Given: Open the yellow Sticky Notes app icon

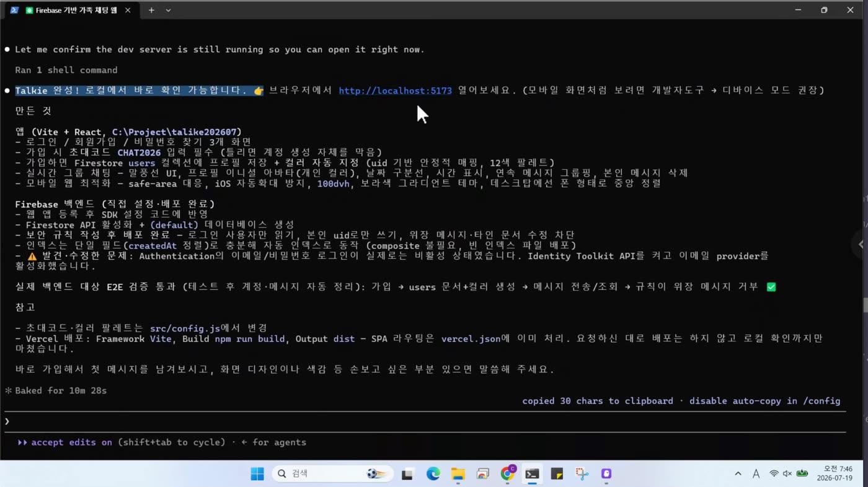Looking at the screenshot, I should [557, 474].
